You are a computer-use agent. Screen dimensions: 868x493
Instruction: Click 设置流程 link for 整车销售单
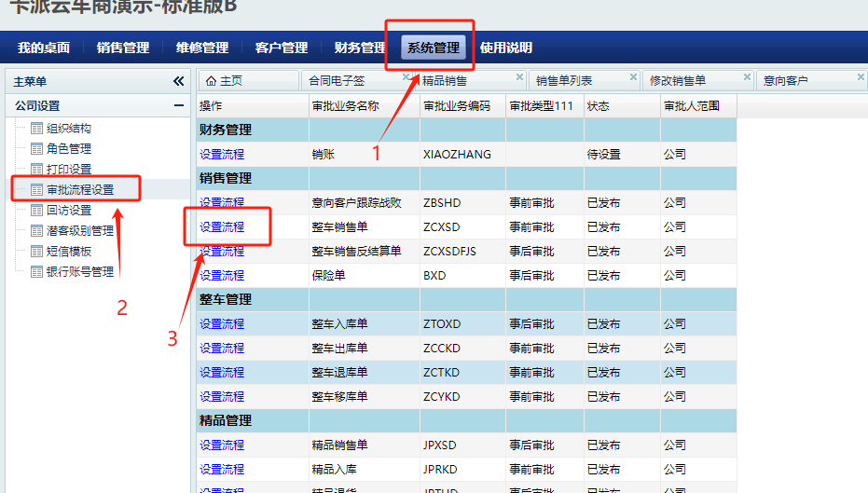point(222,227)
